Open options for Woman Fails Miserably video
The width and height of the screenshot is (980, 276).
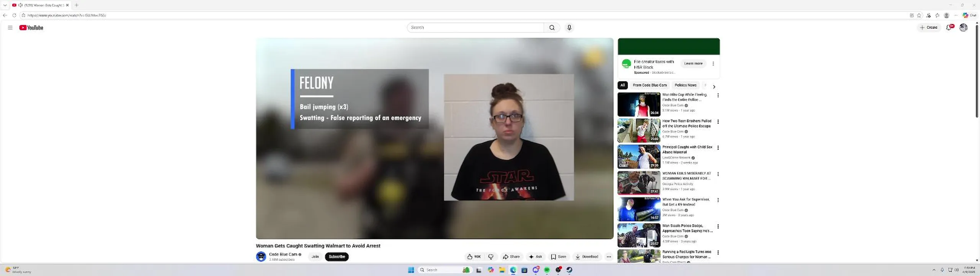(718, 174)
